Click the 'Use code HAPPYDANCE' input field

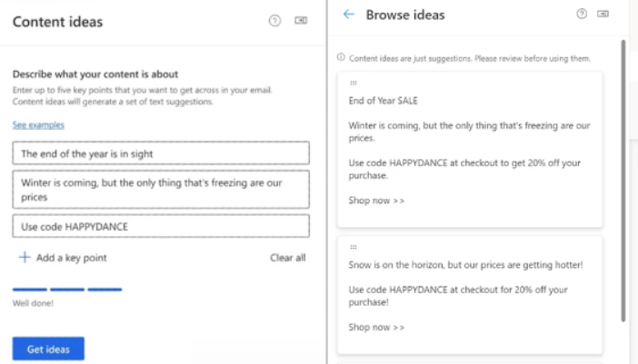click(161, 226)
